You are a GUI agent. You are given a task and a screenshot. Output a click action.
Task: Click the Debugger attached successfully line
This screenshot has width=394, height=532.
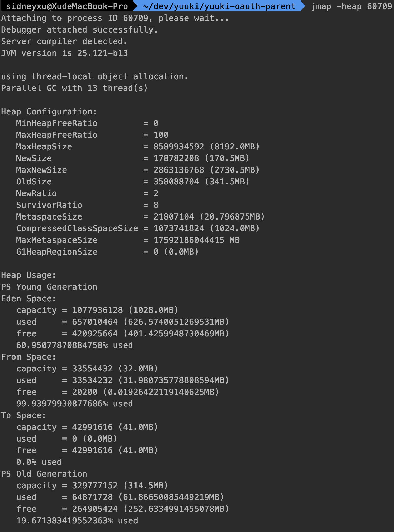[x=79, y=30]
